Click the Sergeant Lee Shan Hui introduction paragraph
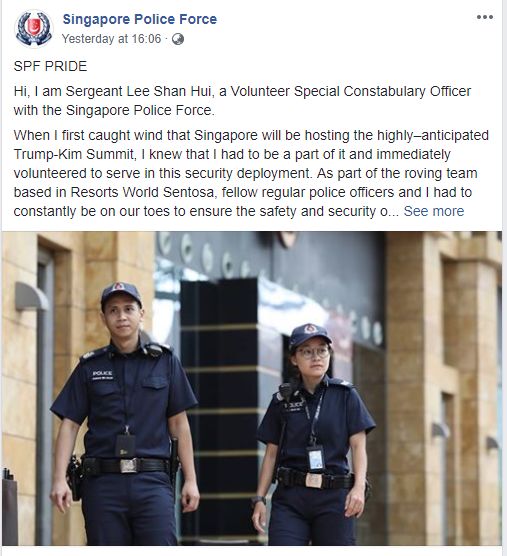This screenshot has height=556, width=507. pyautogui.click(x=242, y=101)
